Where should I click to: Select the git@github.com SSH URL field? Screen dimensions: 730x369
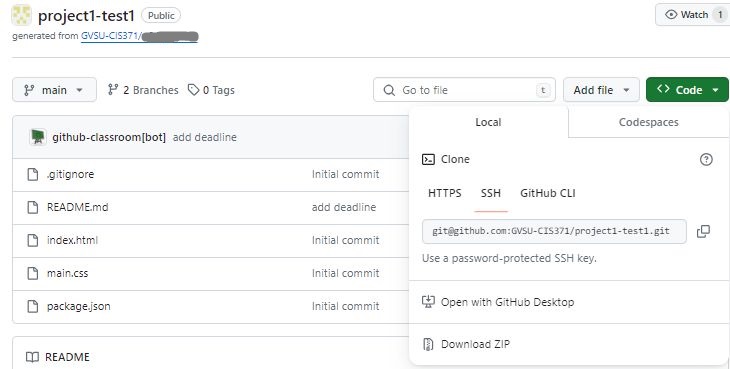(x=554, y=231)
